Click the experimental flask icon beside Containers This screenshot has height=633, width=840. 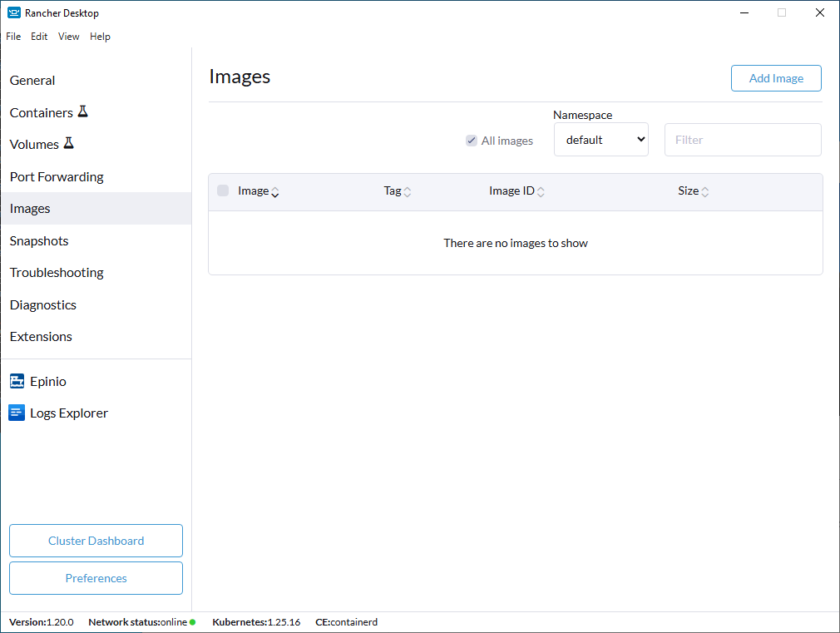pos(82,111)
